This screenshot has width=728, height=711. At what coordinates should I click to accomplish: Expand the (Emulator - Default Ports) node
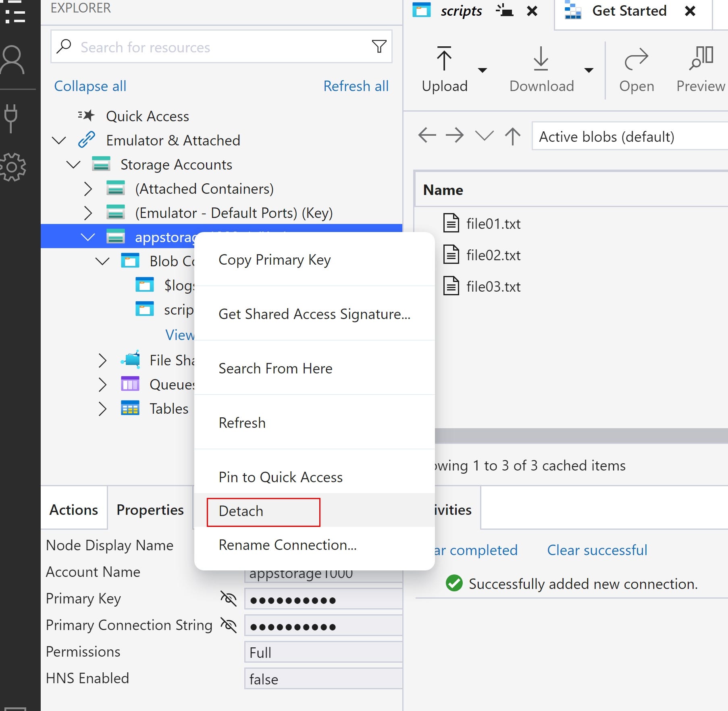click(87, 213)
